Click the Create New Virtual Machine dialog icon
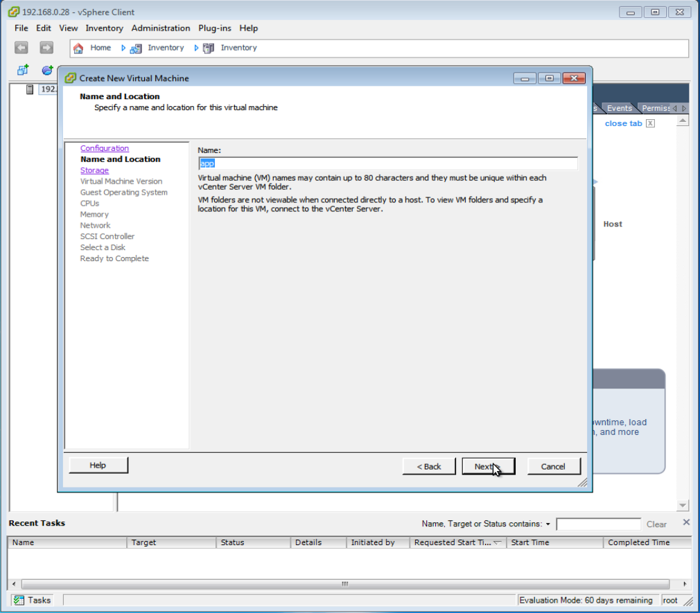Viewport: 700px width, 613px height. point(71,78)
